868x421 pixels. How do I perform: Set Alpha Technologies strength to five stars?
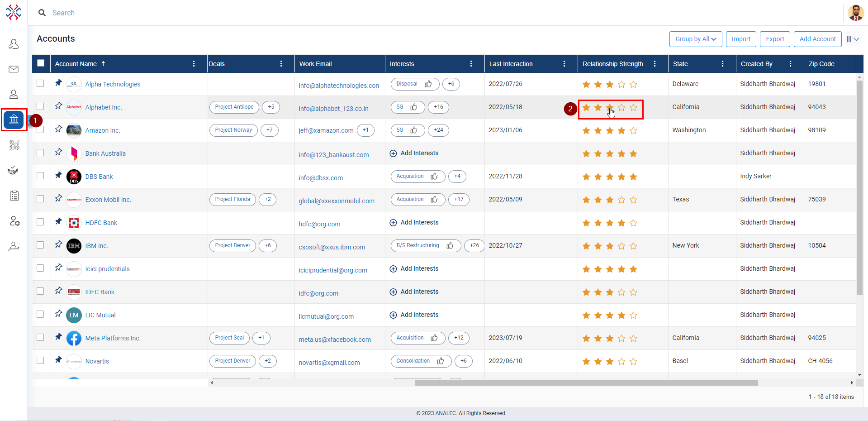pyautogui.click(x=633, y=84)
